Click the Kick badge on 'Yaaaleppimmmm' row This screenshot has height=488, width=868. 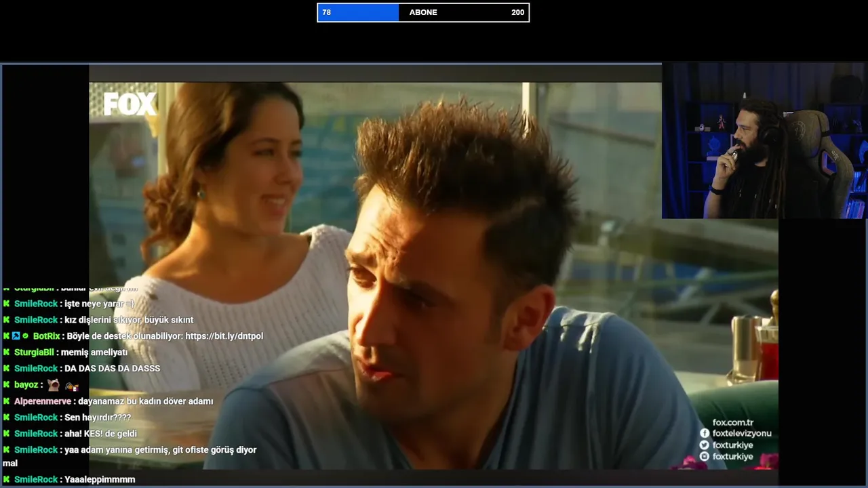coord(7,480)
